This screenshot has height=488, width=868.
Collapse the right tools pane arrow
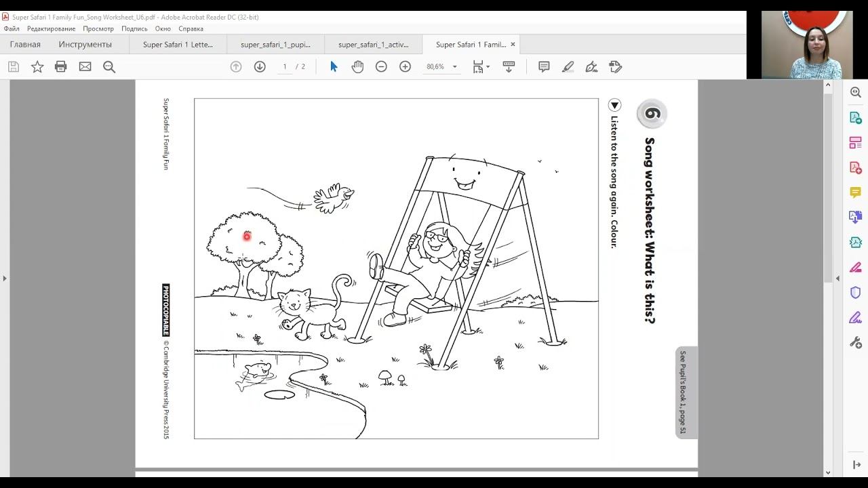tap(837, 279)
